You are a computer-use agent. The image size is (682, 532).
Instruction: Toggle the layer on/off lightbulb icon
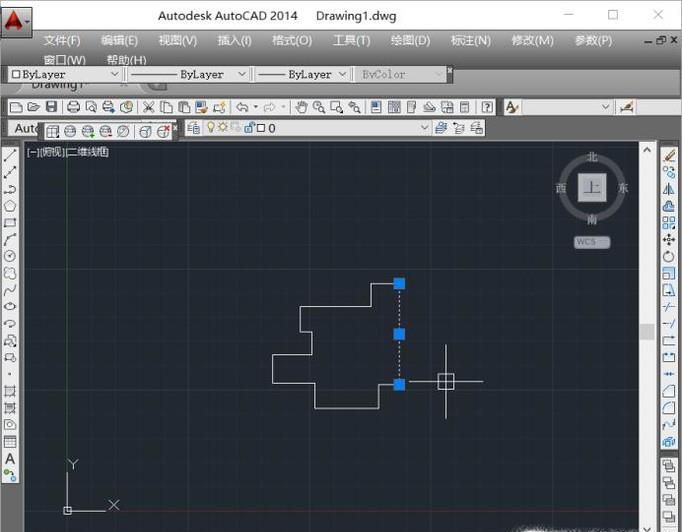point(211,128)
